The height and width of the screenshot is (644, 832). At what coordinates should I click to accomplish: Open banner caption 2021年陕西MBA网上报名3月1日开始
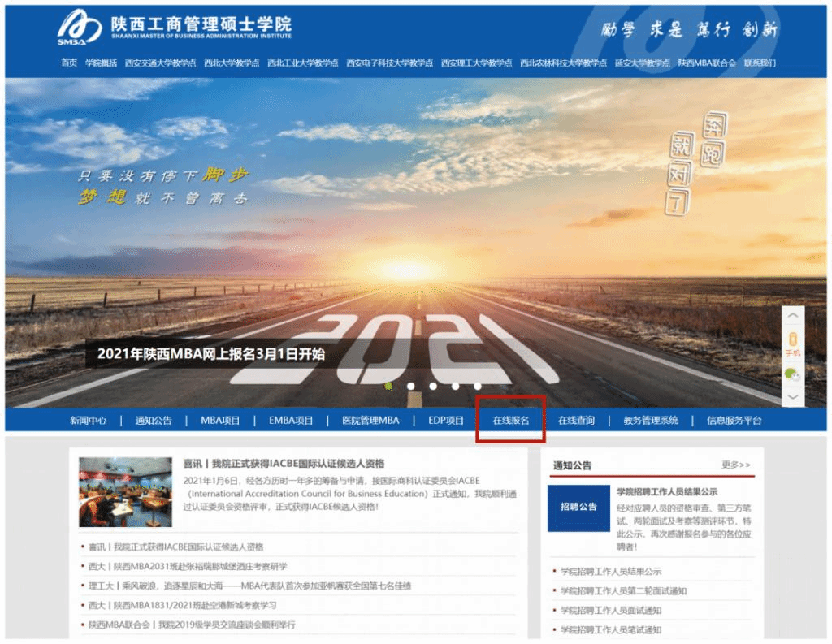[x=211, y=354]
